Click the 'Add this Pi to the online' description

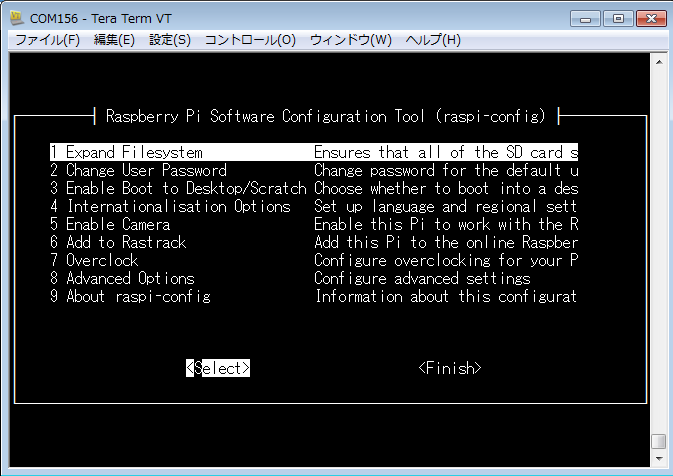[x=446, y=243]
